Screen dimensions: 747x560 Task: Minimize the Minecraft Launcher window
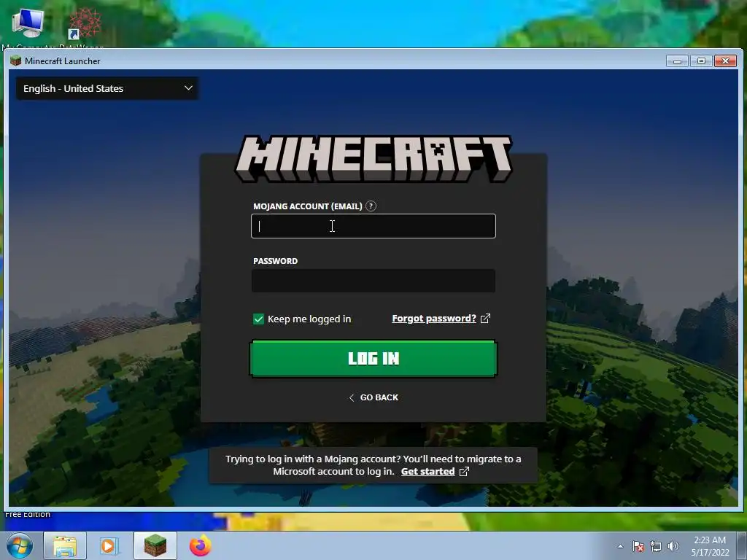coord(677,61)
